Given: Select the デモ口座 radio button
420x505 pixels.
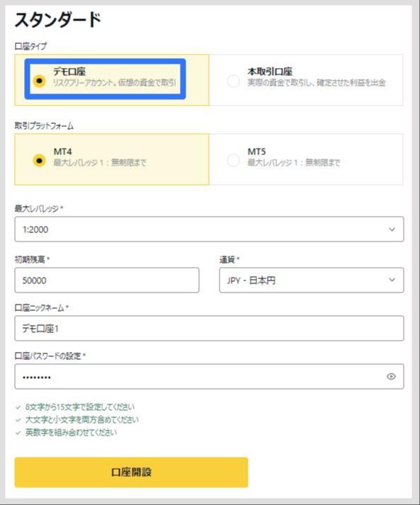Looking at the screenshot, I should pos(39,81).
